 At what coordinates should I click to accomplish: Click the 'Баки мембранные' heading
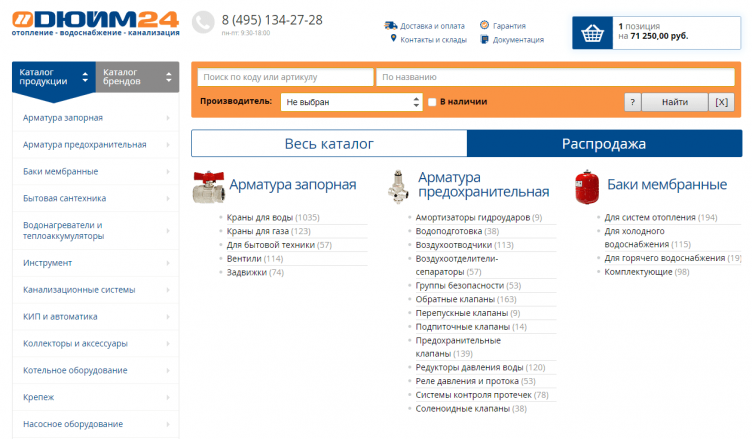tap(667, 184)
